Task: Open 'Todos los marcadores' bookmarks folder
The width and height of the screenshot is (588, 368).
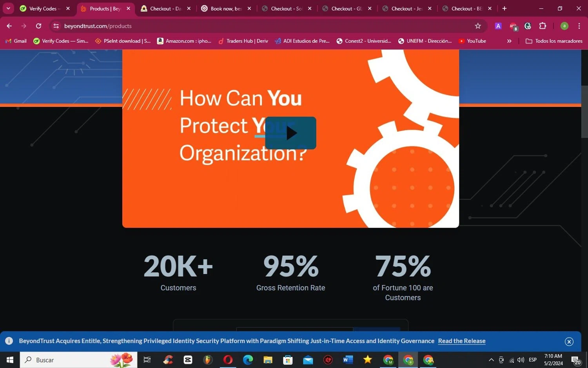Action: [x=554, y=41]
